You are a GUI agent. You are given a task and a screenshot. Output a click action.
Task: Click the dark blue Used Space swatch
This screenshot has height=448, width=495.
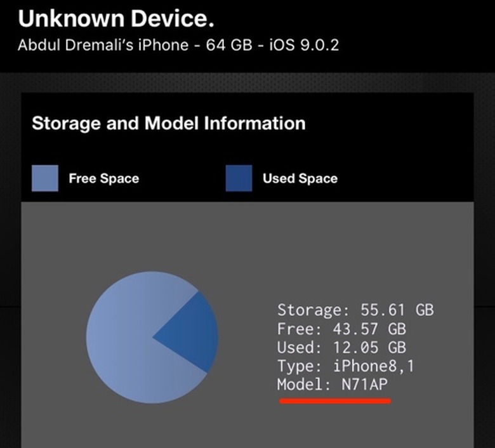pyautogui.click(x=239, y=178)
